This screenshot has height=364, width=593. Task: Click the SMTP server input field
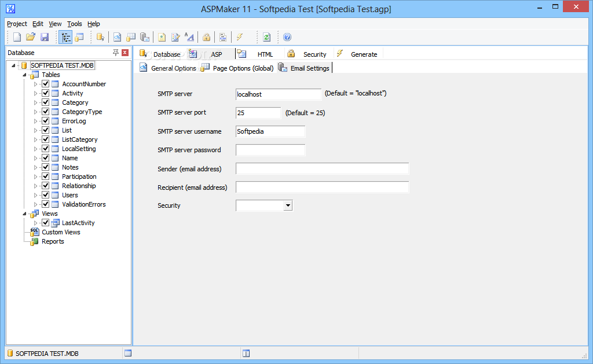coord(279,94)
